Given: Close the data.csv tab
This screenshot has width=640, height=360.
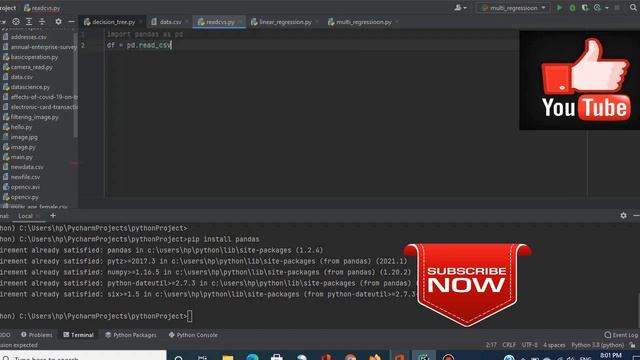Looking at the screenshot, I should (187, 22).
